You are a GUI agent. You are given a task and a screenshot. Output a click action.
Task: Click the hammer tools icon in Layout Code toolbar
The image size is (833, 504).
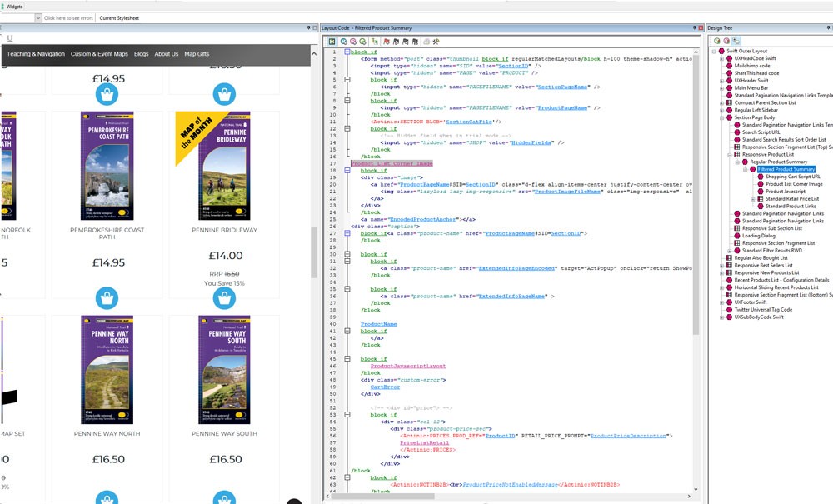(x=436, y=41)
